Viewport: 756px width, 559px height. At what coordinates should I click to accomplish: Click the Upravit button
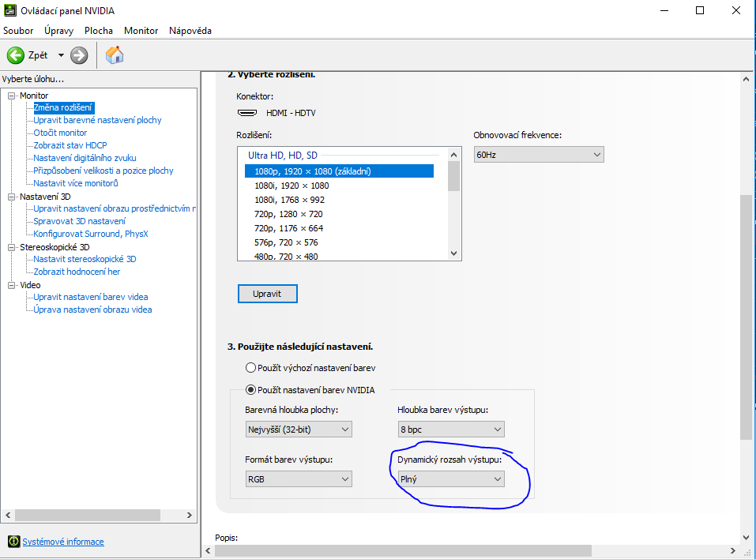pyautogui.click(x=268, y=294)
